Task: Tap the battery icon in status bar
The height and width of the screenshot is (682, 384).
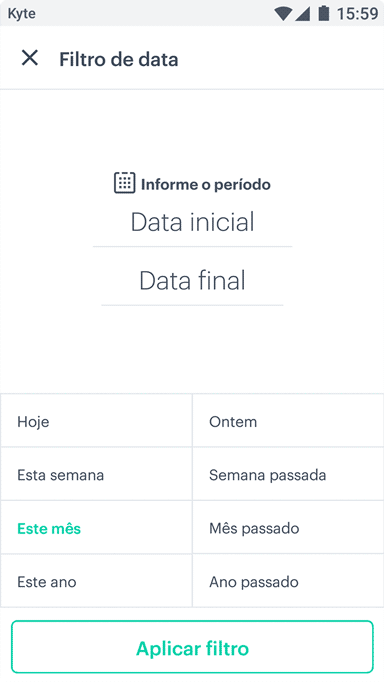Action: click(324, 13)
